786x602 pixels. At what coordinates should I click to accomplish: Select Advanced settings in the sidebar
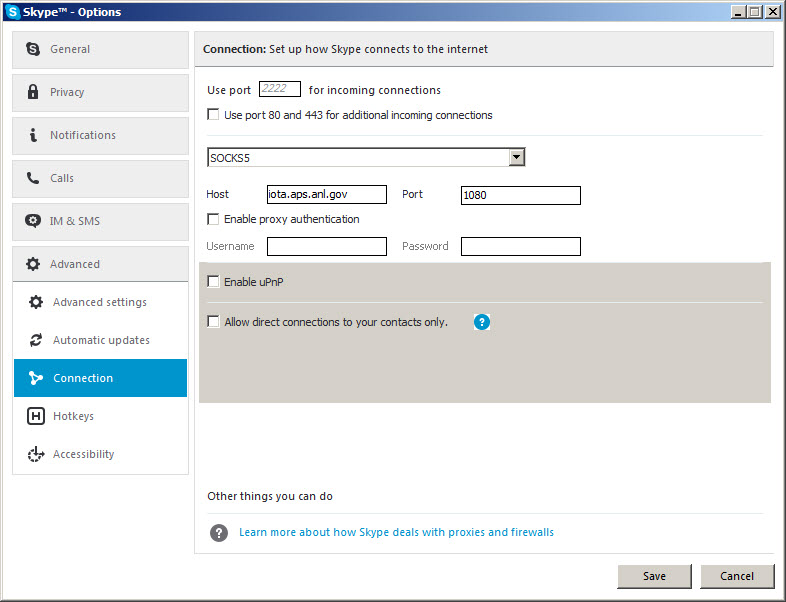click(100, 302)
